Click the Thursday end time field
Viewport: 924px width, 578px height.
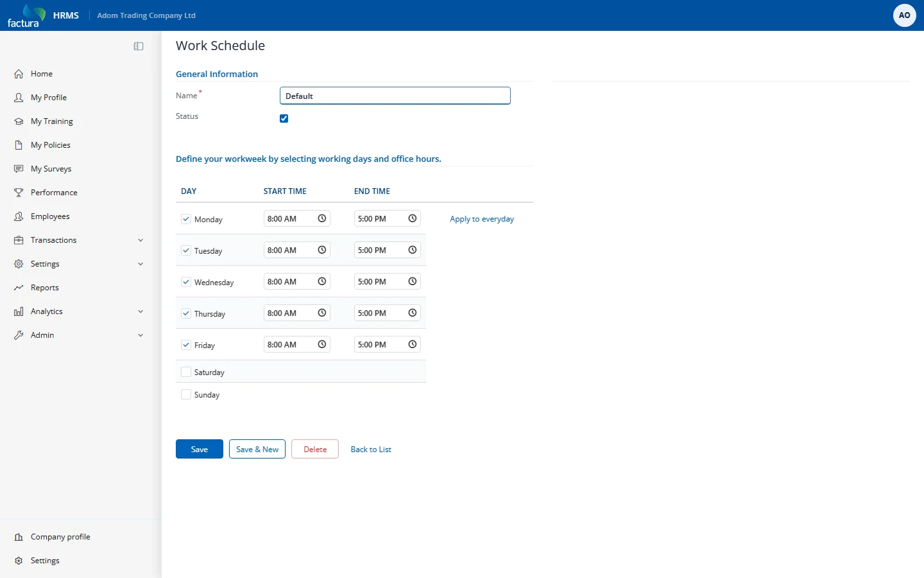[388, 313]
